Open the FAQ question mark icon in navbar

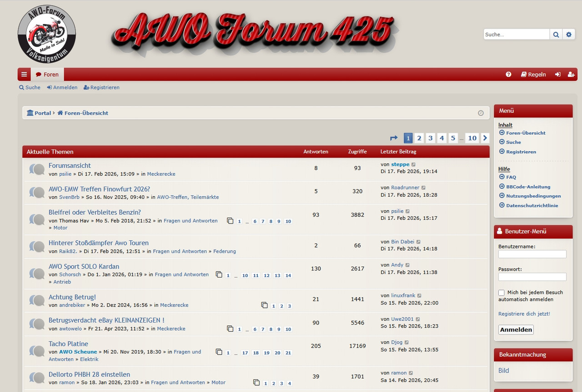pos(508,74)
